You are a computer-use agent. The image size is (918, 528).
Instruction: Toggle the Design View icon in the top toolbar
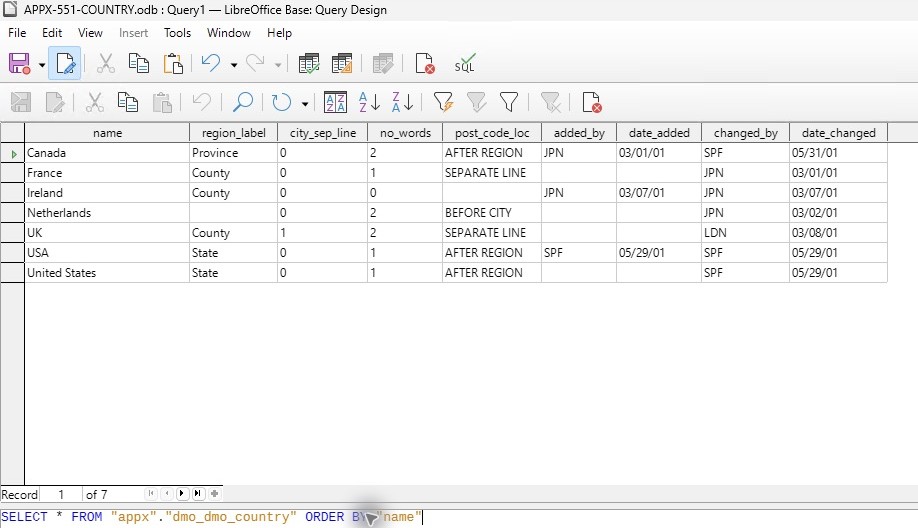point(383,63)
